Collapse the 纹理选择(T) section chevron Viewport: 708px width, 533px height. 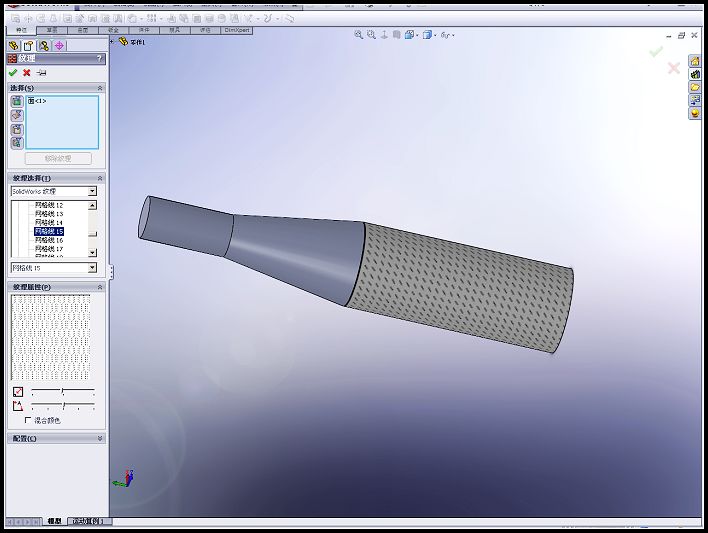[x=100, y=178]
